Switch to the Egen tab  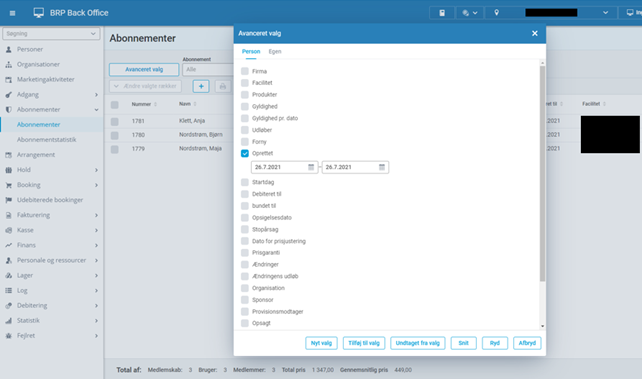(x=275, y=52)
